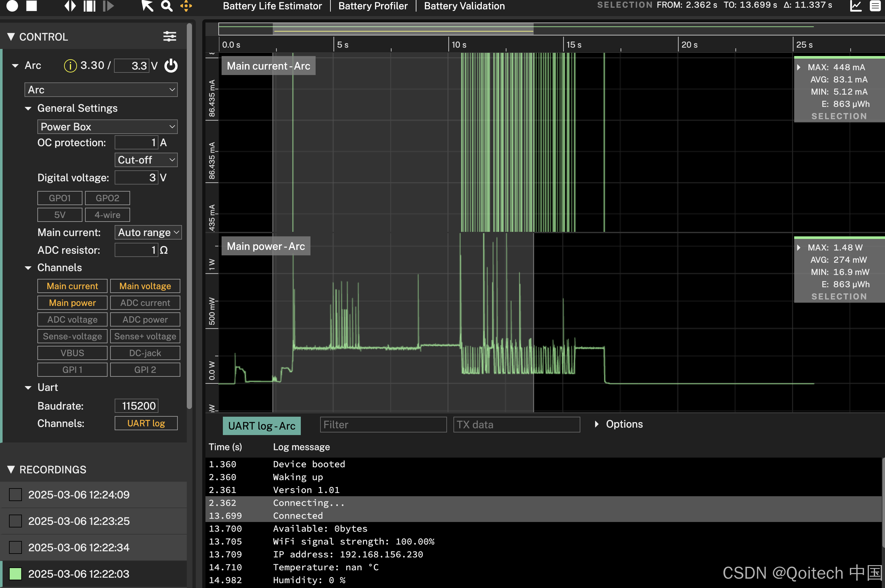Click the UART log Filter input field

click(x=383, y=424)
